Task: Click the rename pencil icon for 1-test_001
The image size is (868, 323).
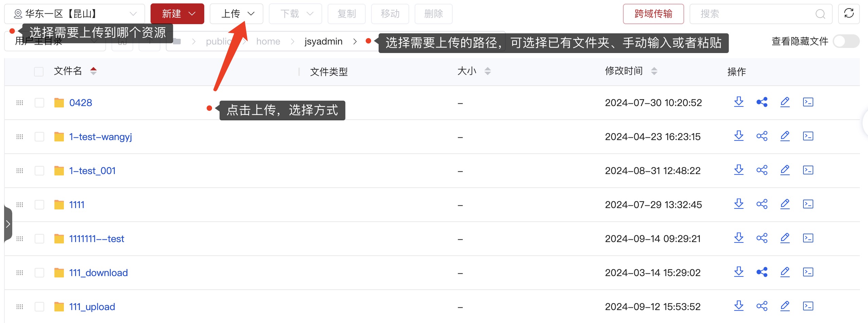Action: (x=785, y=170)
